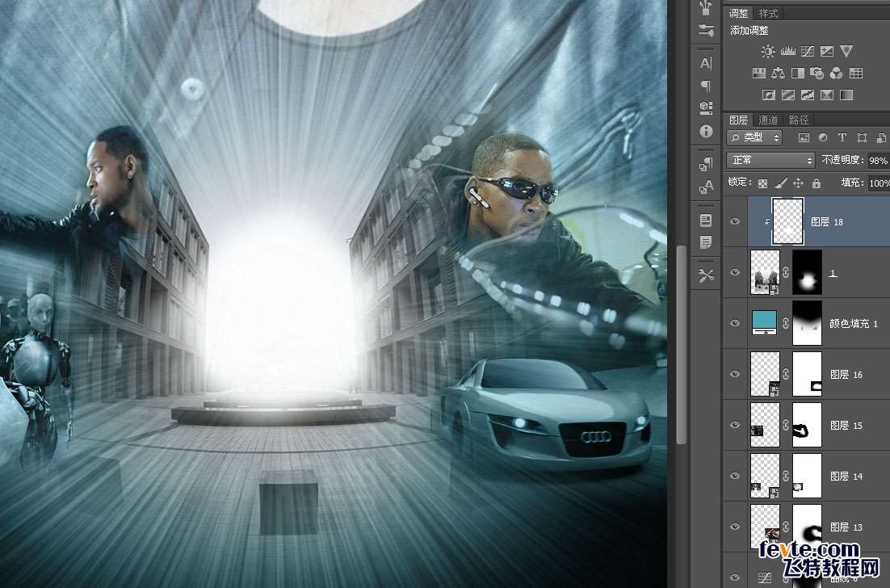Open the Character panel icon

[706, 63]
